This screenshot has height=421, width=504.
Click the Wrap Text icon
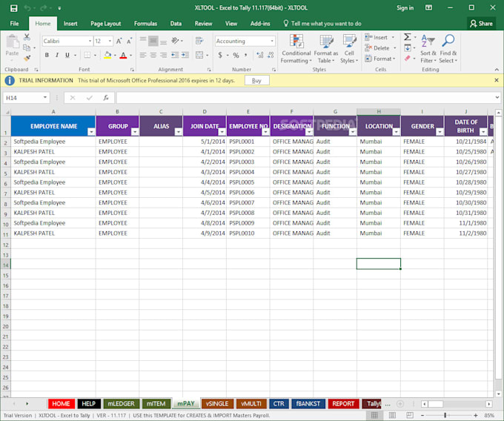(199, 41)
